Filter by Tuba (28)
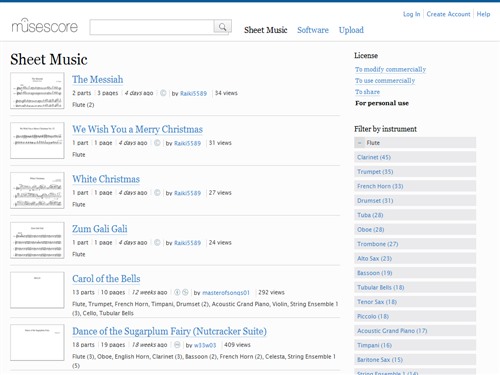The width and height of the screenshot is (500, 375). coord(415,215)
